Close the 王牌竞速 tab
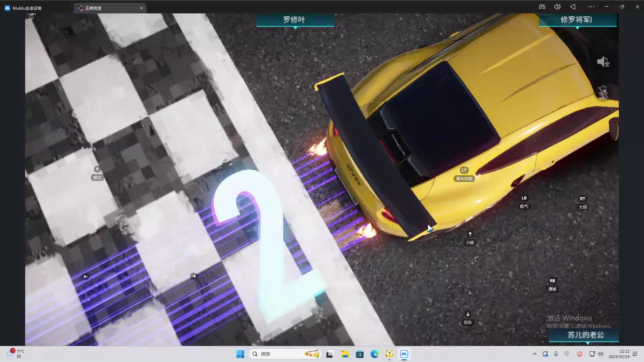 [142, 8]
